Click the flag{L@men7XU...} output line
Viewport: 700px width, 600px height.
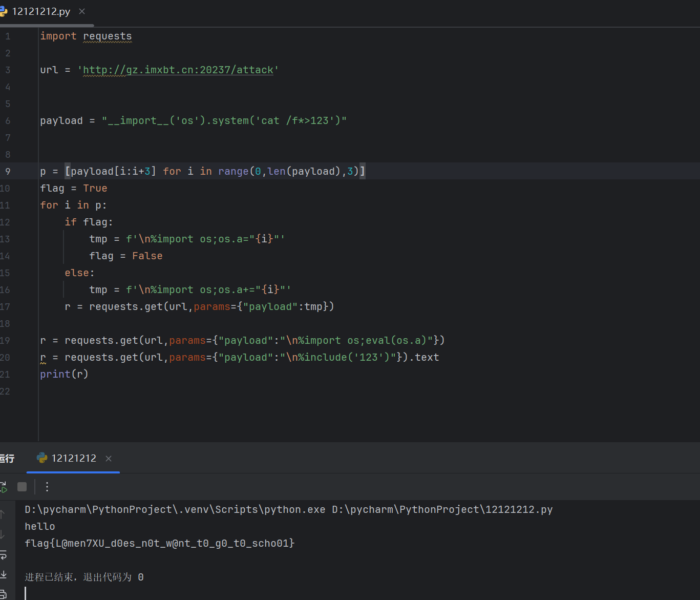click(160, 543)
